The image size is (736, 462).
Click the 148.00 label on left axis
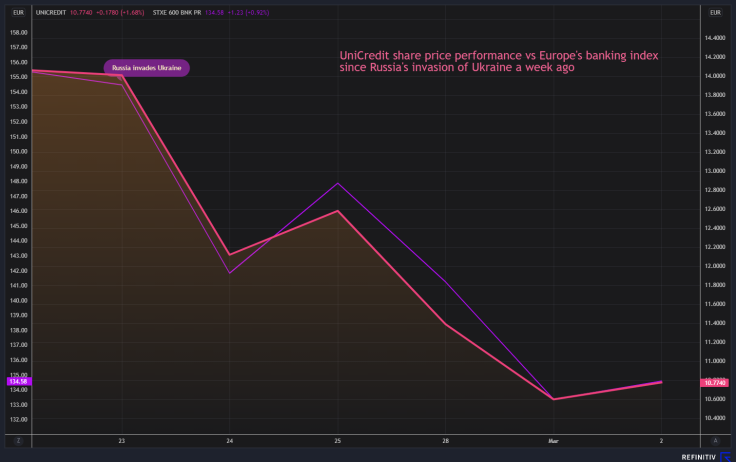click(x=19, y=181)
